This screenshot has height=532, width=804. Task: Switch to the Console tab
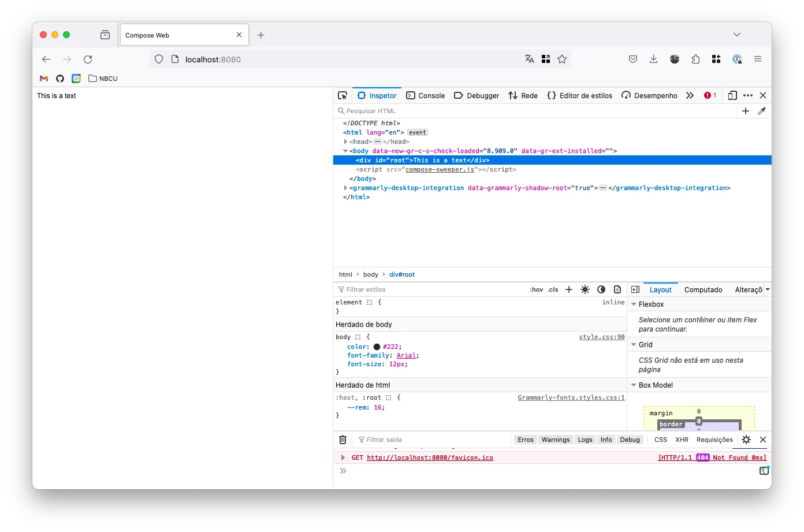425,95
